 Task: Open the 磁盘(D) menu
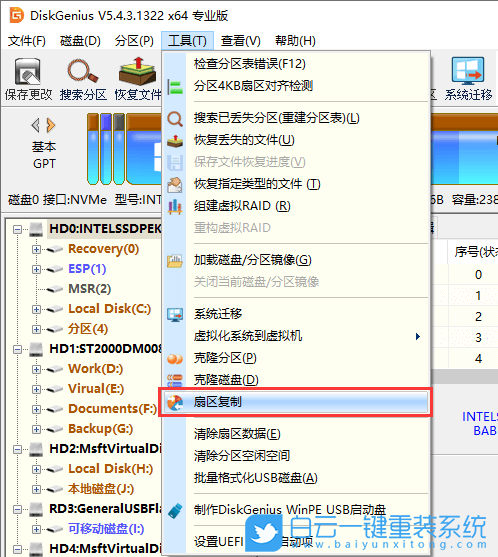[x=80, y=41]
